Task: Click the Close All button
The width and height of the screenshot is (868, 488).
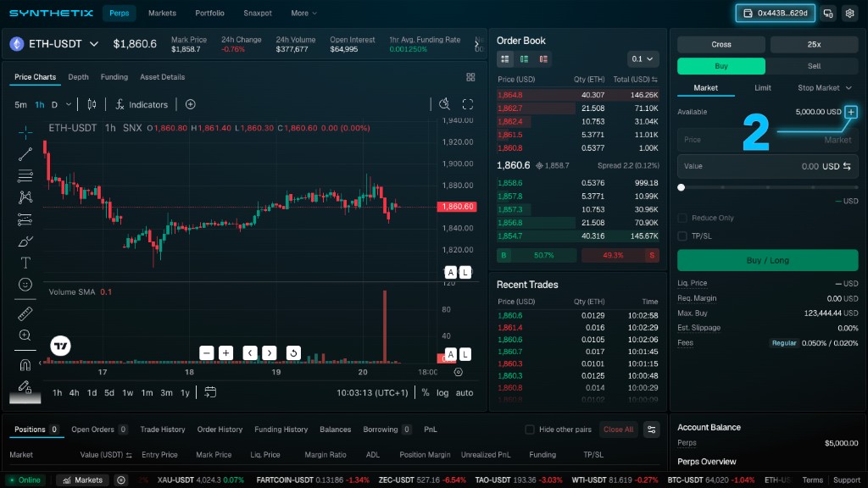Action: click(x=618, y=430)
